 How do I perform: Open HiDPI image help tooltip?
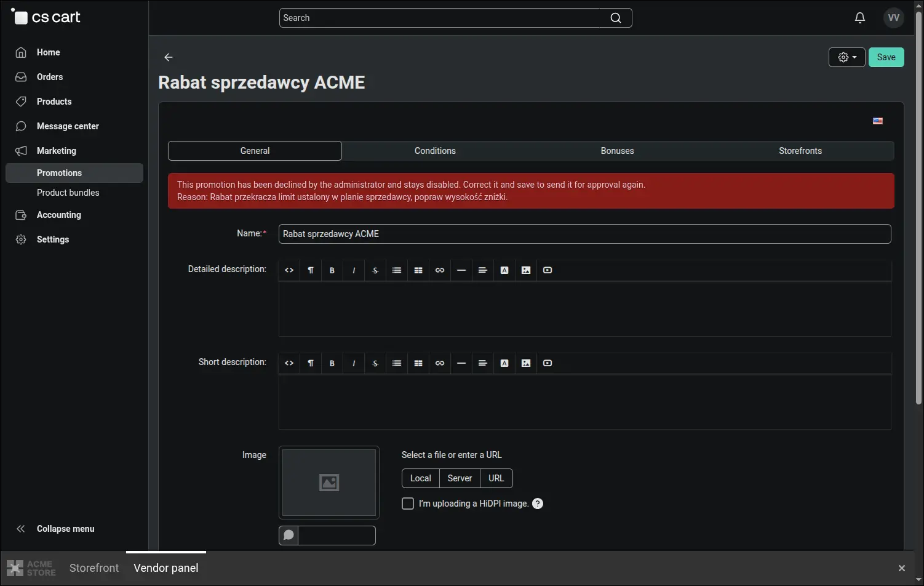coord(538,504)
